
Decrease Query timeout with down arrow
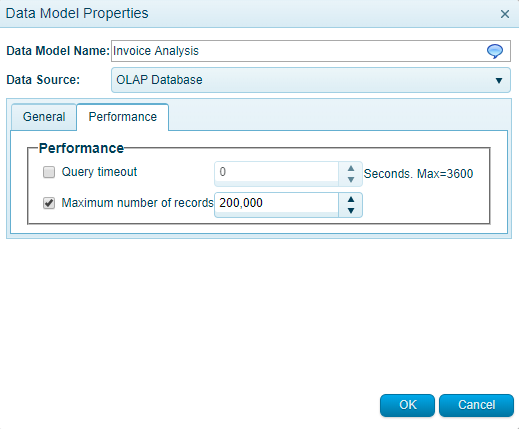[351, 180]
